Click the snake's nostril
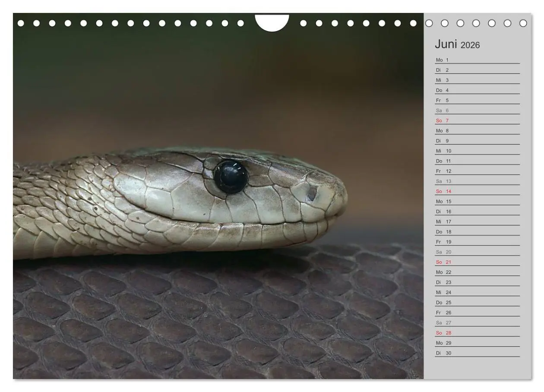 click(x=312, y=194)
